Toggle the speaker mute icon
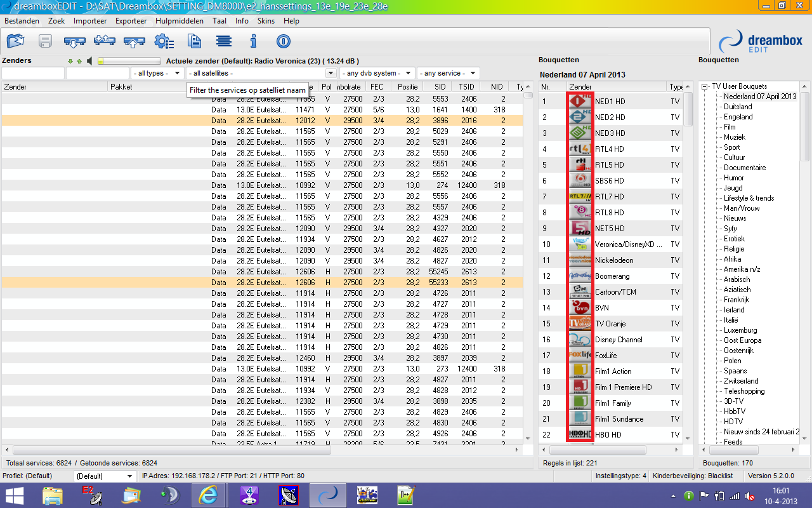 click(90, 61)
